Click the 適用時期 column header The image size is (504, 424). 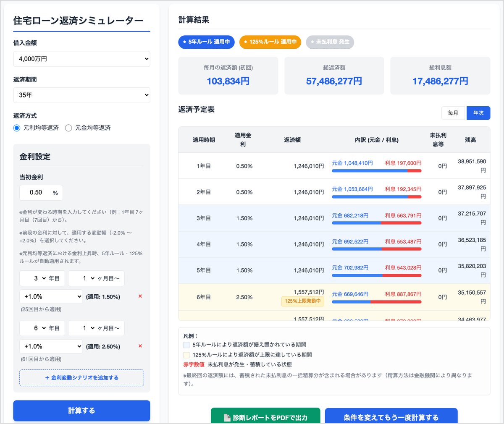(204, 140)
